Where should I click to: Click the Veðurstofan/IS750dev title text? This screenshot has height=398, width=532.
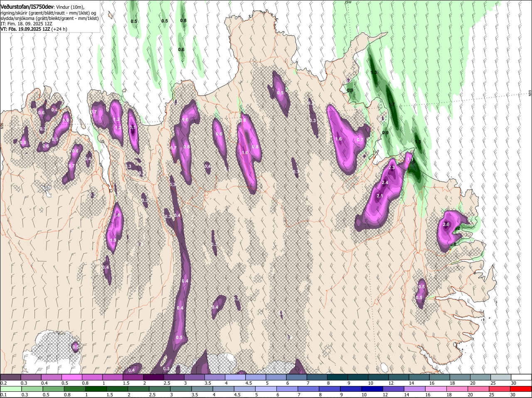pos(27,7)
